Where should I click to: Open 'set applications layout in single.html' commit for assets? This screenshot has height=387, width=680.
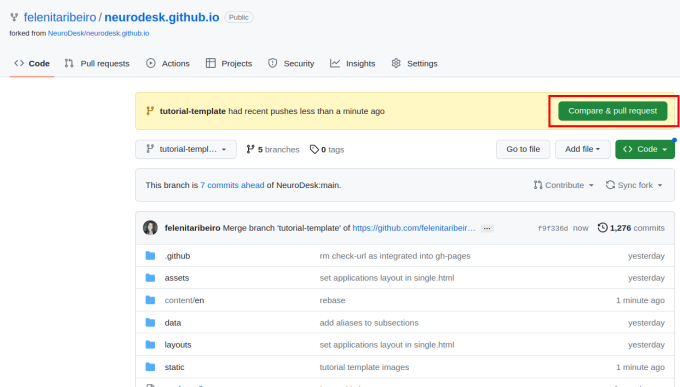pyautogui.click(x=387, y=278)
